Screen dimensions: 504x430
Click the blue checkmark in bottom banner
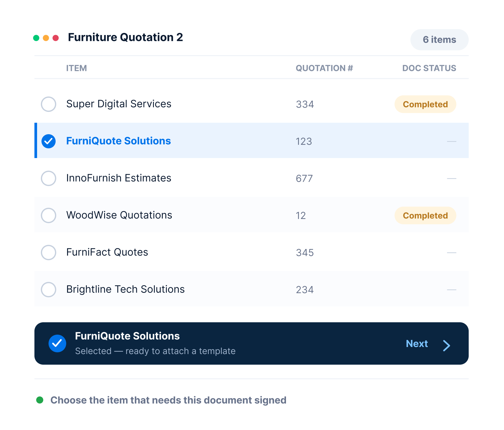tap(57, 343)
